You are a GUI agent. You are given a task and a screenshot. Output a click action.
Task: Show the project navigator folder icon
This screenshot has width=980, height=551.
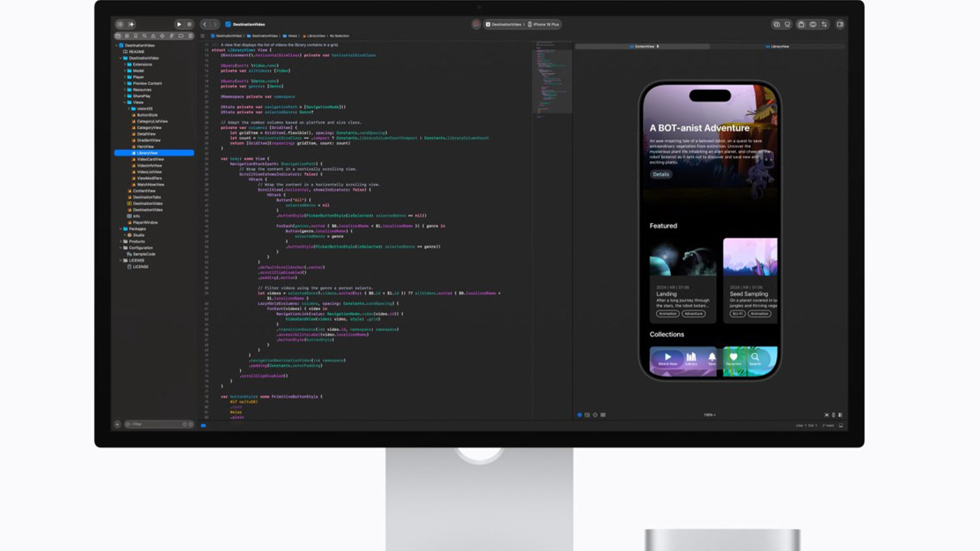click(x=118, y=36)
